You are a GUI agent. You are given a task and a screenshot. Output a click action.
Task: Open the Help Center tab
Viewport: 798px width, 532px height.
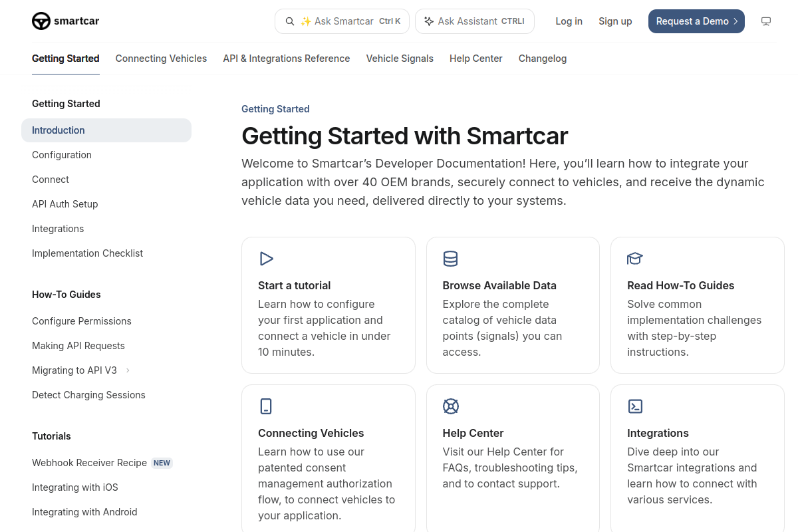click(x=476, y=59)
